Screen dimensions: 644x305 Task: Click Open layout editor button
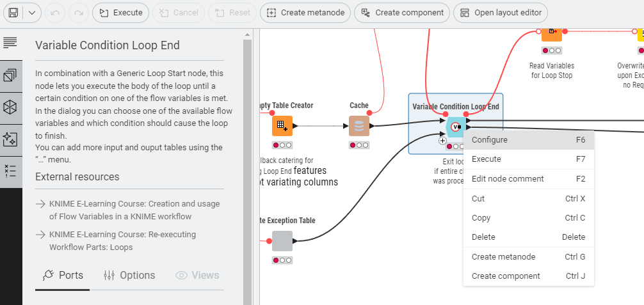pos(500,13)
